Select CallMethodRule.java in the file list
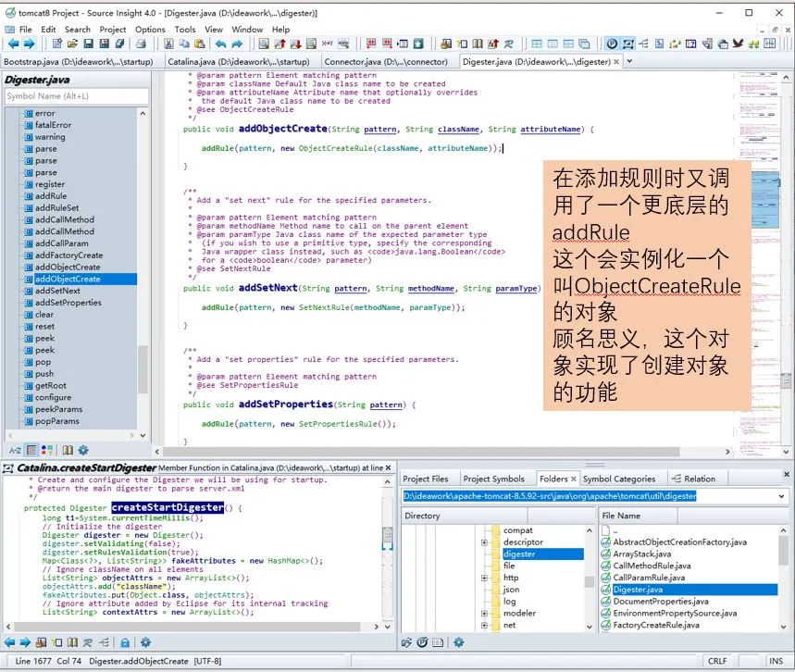The height and width of the screenshot is (672, 795). [x=652, y=566]
